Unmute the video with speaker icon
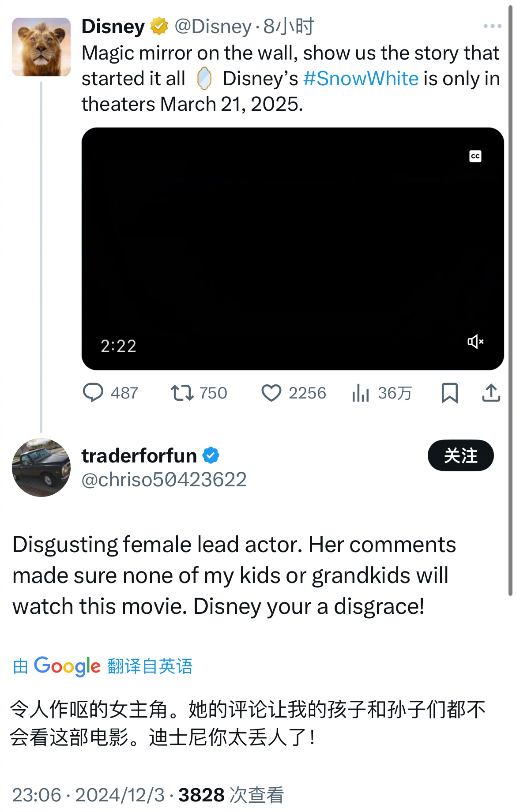 click(476, 342)
